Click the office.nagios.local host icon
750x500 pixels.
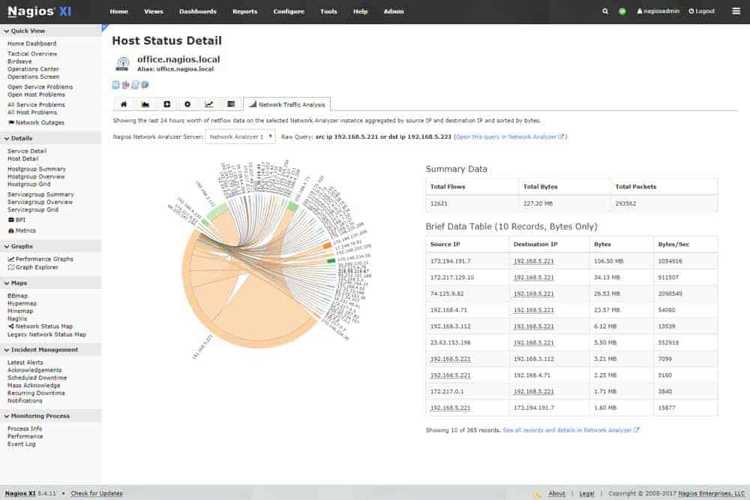[x=123, y=64]
